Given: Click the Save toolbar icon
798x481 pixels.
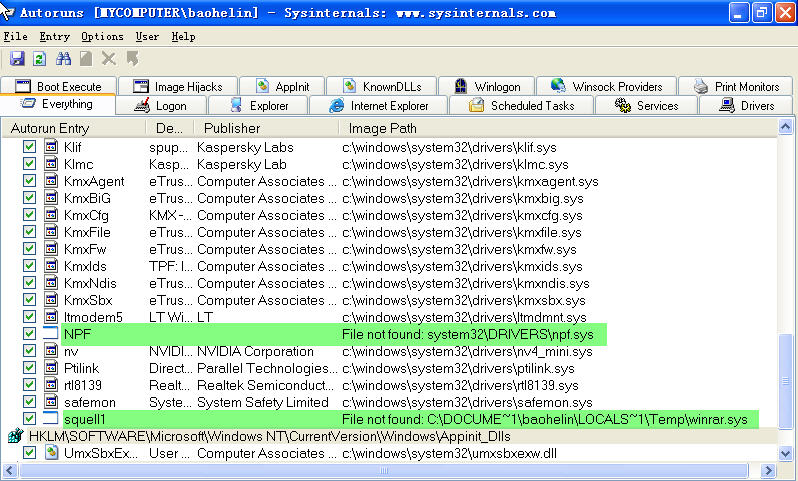Looking at the screenshot, I should [x=17, y=59].
